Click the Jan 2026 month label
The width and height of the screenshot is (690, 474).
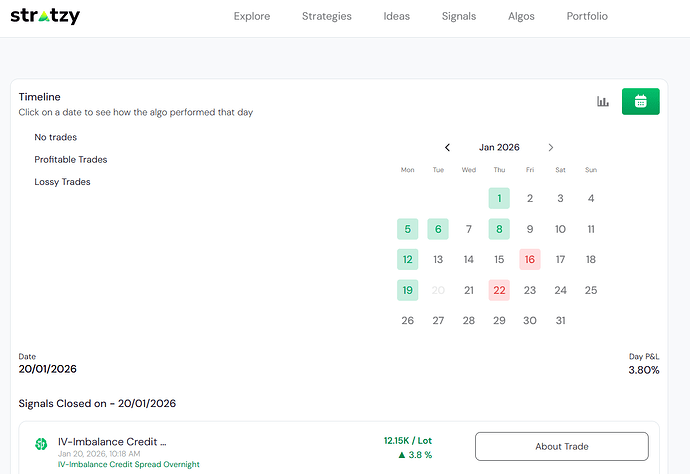(x=499, y=147)
